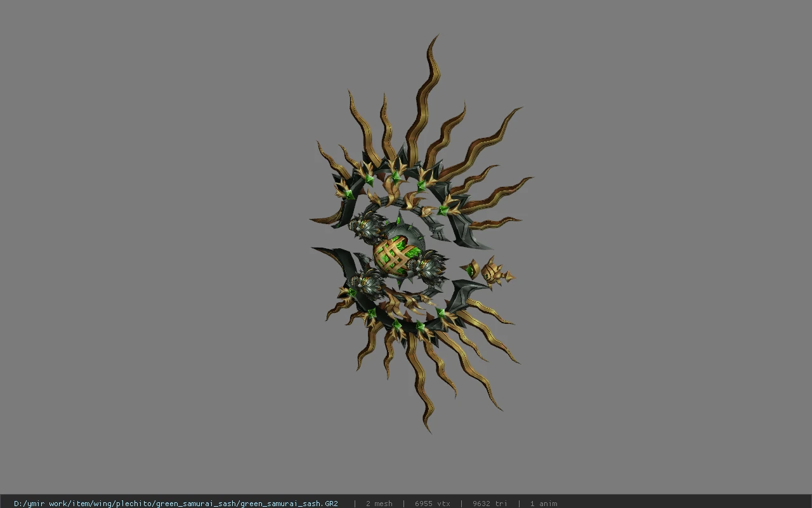This screenshot has height=508, width=812.
Task: Click the '9632 tri' triangle count
Action: tap(490, 504)
